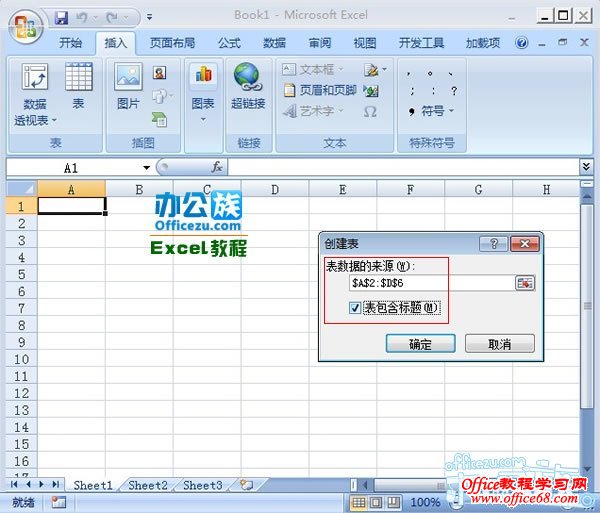Click the 取消 button
The image size is (600, 513).
[x=499, y=344]
